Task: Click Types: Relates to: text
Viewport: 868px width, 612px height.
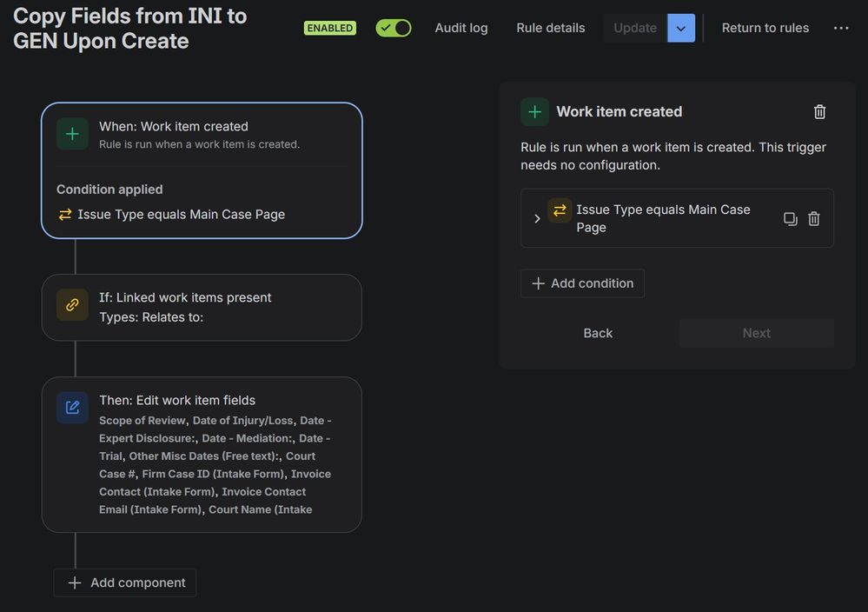Action: (x=151, y=317)
